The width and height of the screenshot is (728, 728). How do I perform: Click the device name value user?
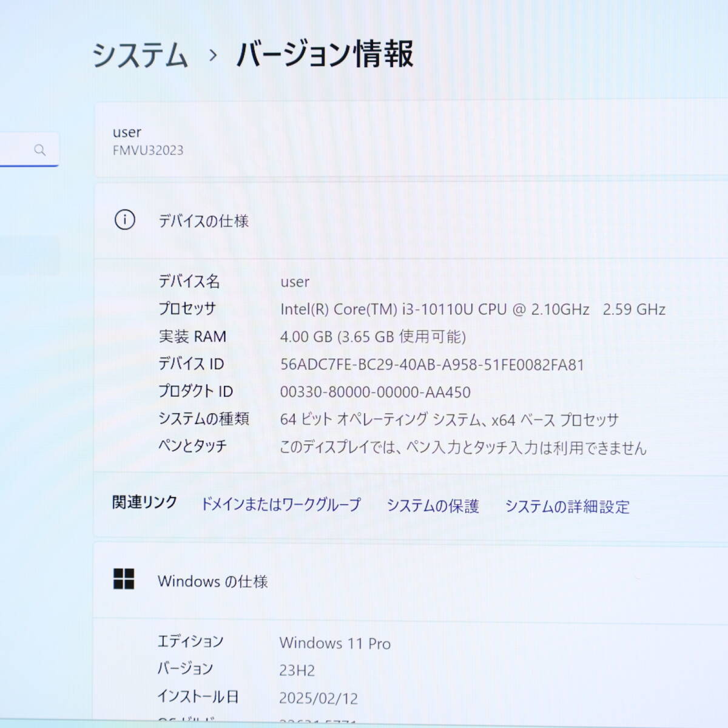click(x=295, y=282)
